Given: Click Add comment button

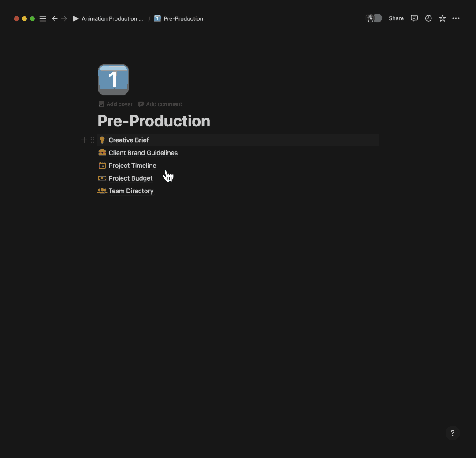Looking at the screenshot, I should click(160, 104).
